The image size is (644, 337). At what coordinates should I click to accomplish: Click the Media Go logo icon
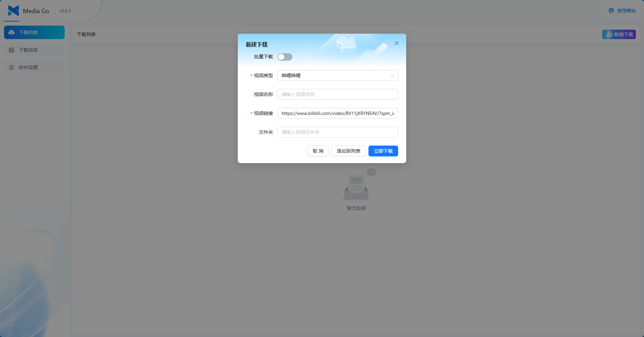point(13,11)
